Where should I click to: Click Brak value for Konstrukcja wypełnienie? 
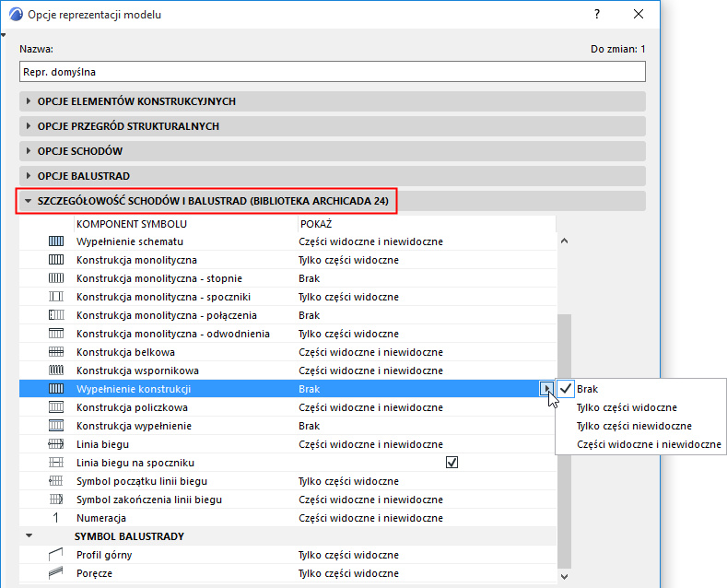click(310, 426)
